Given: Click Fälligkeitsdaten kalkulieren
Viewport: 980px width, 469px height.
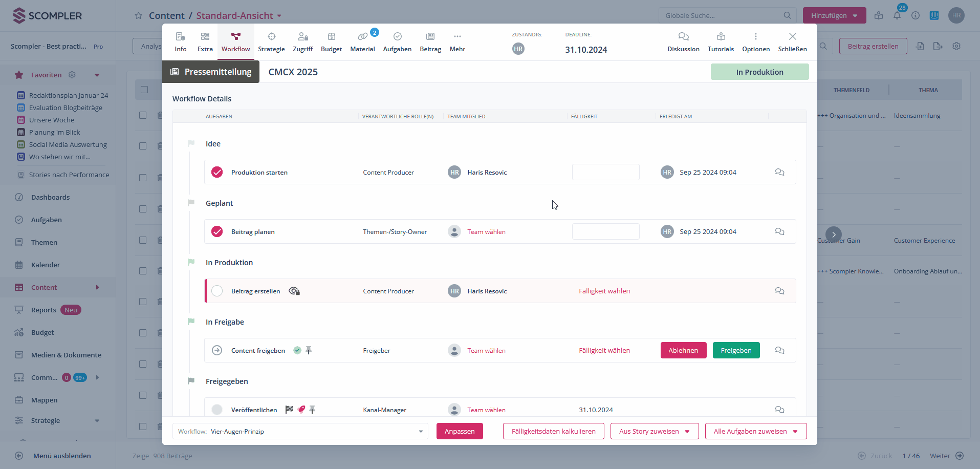Looking at the screenshot, I should coord(553,431).
